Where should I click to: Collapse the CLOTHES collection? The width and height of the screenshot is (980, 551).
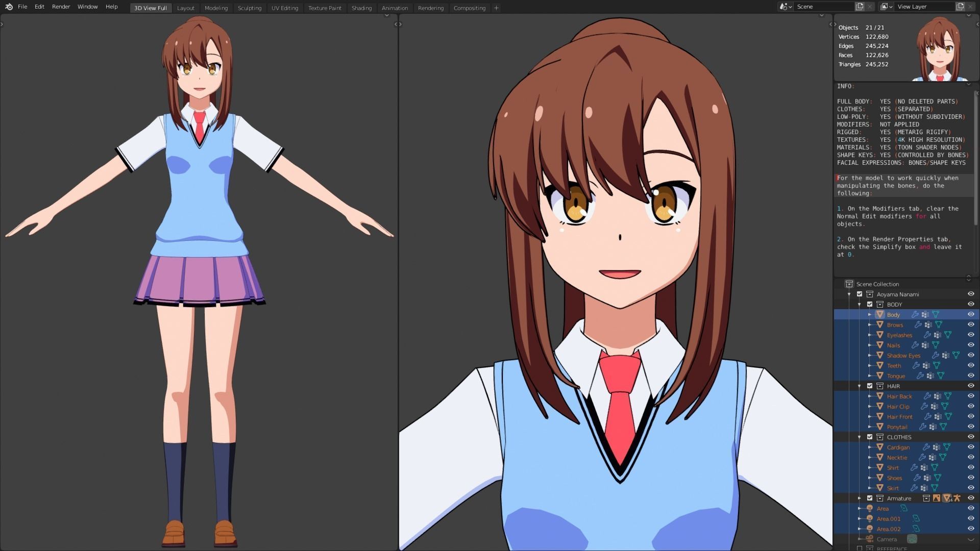click(x=860, y=437)
